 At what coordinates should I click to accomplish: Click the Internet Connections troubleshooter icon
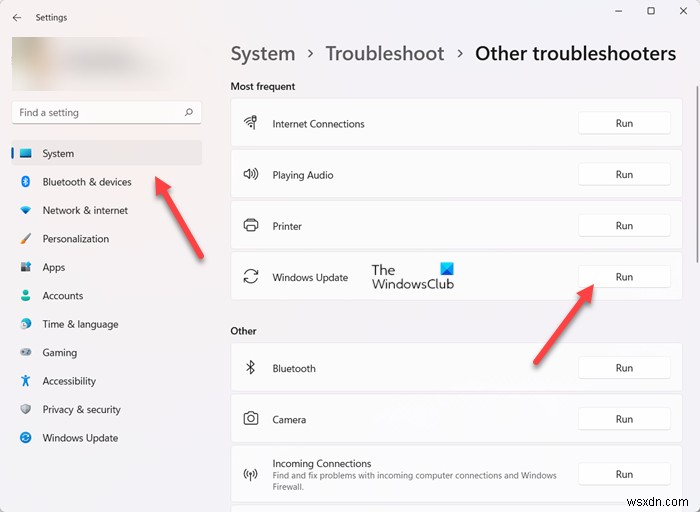[x=250, y=123]
